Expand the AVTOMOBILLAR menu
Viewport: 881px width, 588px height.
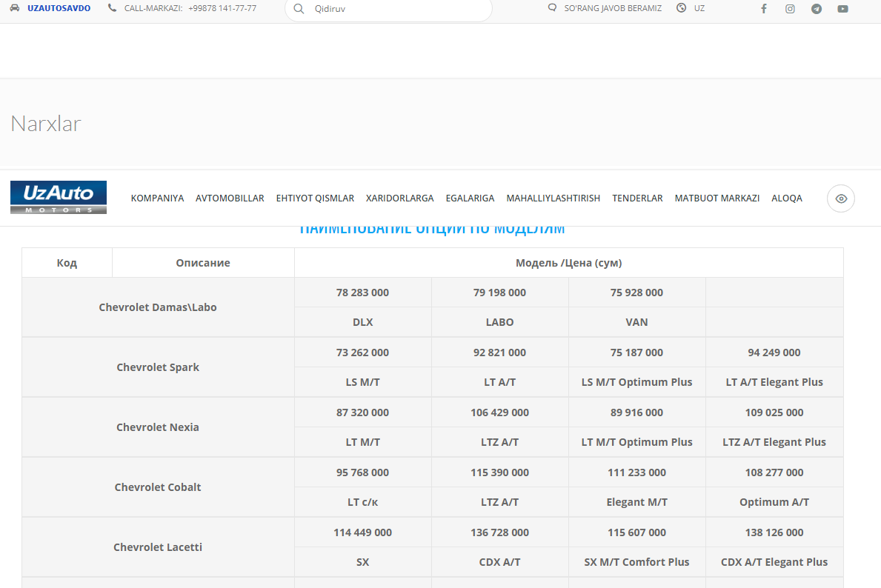(x=230, y=198)
